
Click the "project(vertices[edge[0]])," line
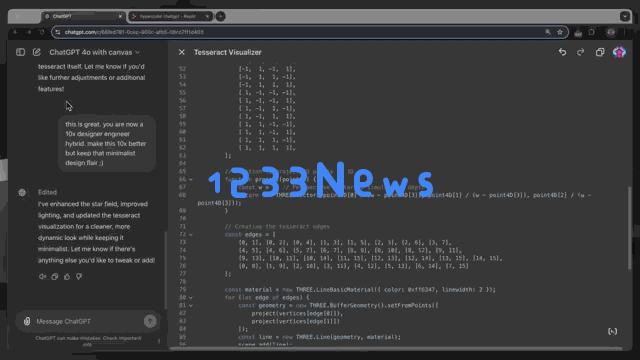pyautogui.click(x=297, y=313)
